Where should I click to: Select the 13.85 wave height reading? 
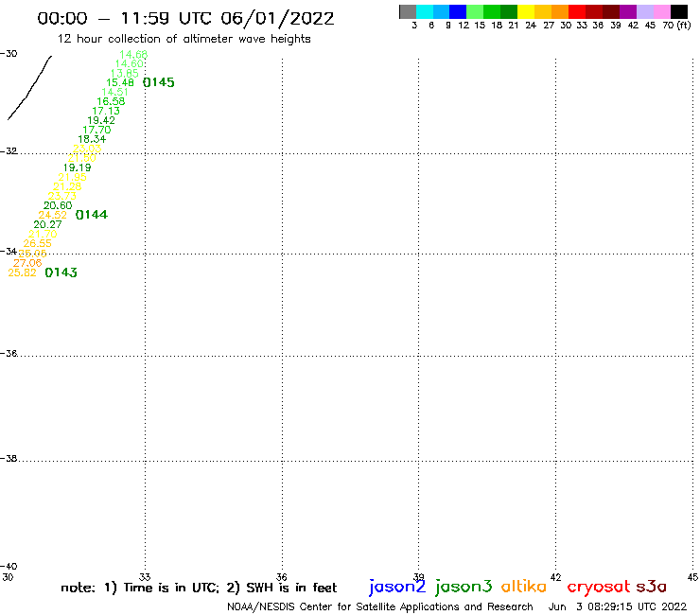pos(124,73)
